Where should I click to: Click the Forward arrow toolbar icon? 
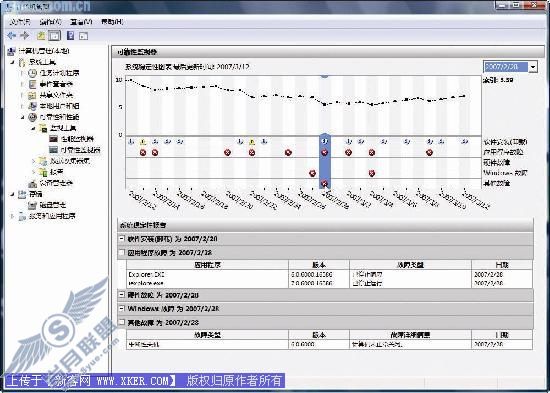click(x=25, y=35)
